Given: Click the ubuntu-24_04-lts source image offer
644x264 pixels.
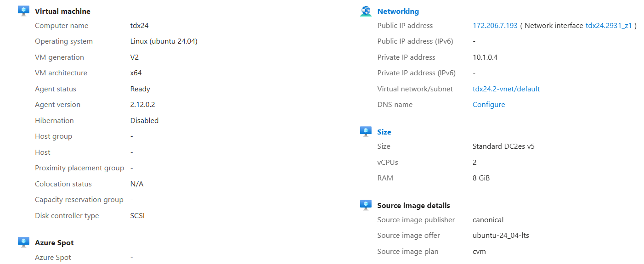Looking at the screenshot, I should pos(501,236).
